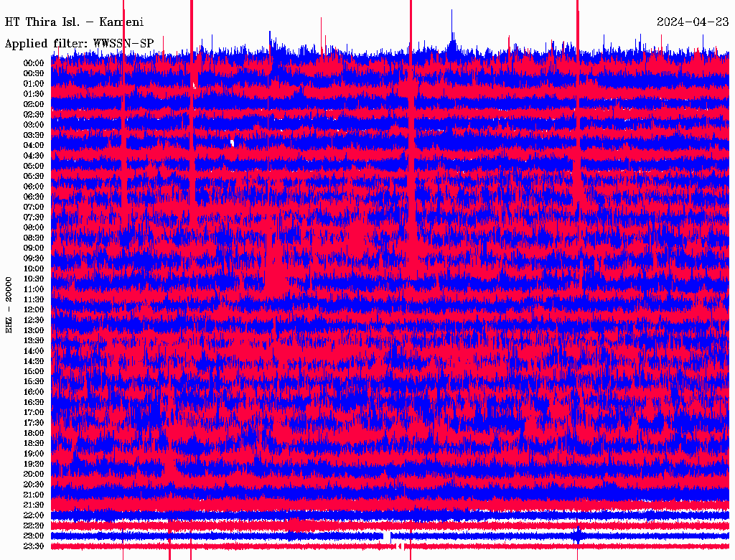The width and height of the screenshot is (735, 560).
Task: Click the 21:30 time label
Action: tap(34, 505)
